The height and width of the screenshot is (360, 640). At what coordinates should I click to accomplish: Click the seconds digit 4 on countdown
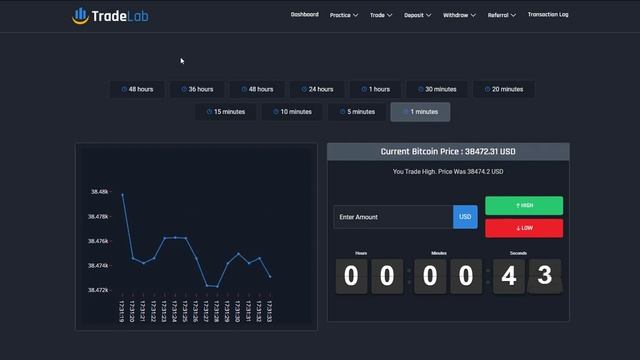509,276
